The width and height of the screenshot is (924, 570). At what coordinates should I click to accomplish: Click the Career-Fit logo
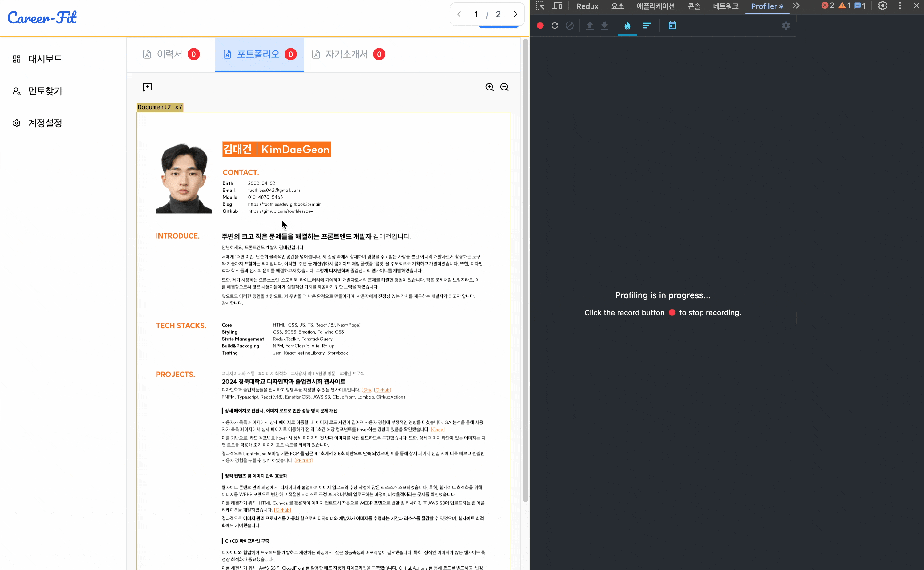coord(42,17)
